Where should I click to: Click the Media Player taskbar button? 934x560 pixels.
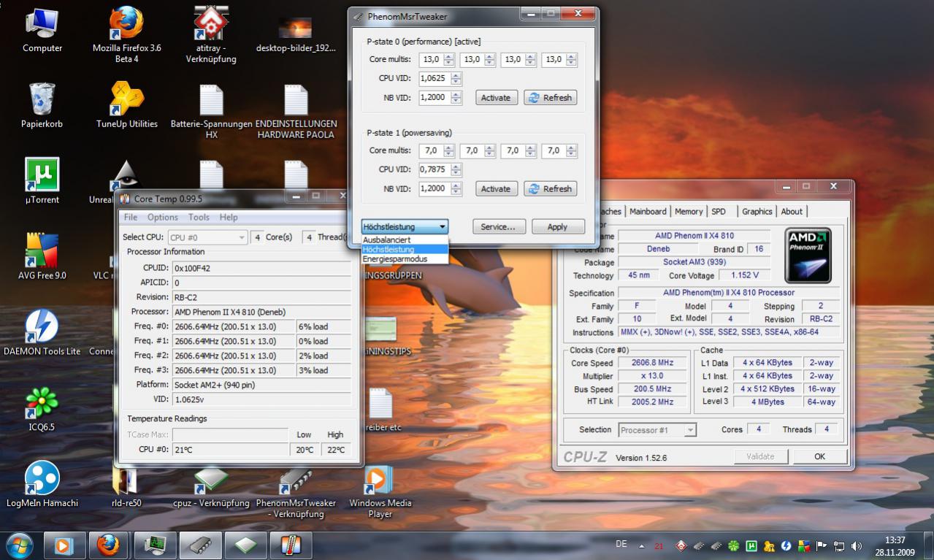tap(64, 545)
